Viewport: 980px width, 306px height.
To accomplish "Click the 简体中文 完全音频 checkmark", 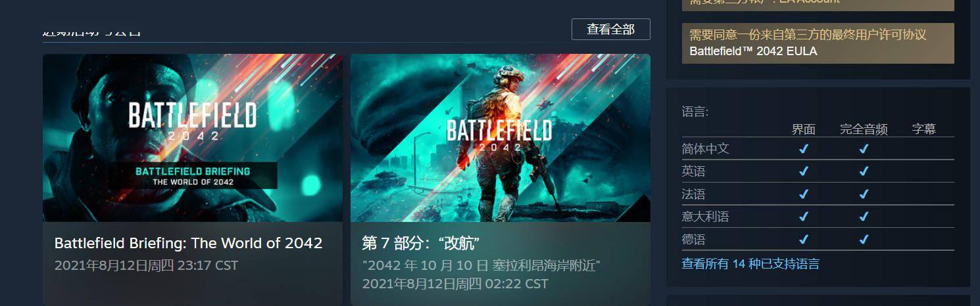I will (x=864, y=149).
